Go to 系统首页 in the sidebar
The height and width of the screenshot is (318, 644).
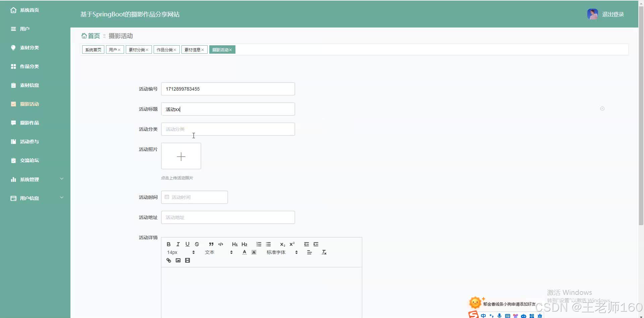tap(35, 10)
